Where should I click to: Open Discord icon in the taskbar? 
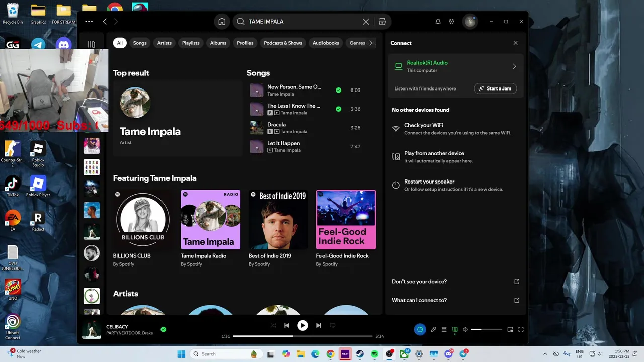point(449,354)
